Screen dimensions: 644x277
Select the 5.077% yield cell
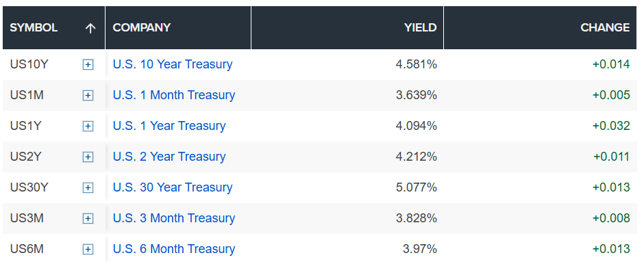[x=416, y=187]
